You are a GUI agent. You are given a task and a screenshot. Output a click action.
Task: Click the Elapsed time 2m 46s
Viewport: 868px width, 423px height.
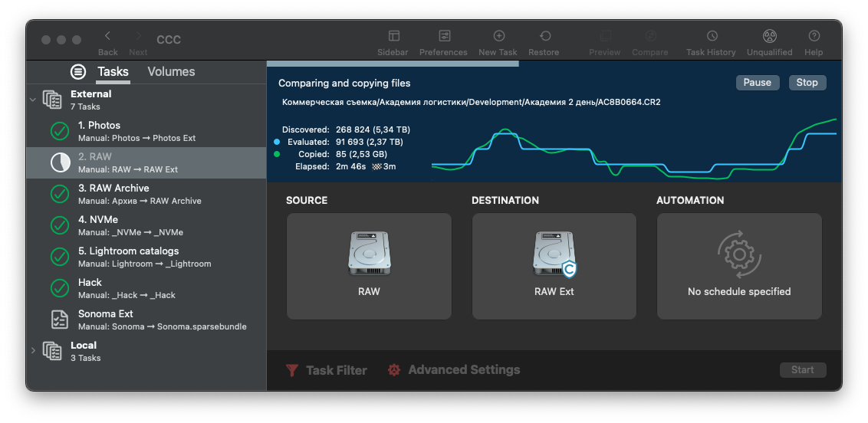[351, 166]
